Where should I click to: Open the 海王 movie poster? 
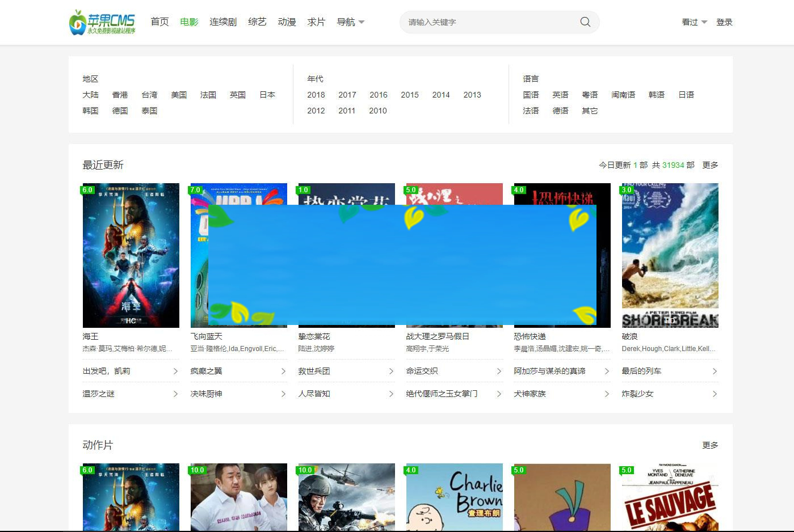coord(131,255)
